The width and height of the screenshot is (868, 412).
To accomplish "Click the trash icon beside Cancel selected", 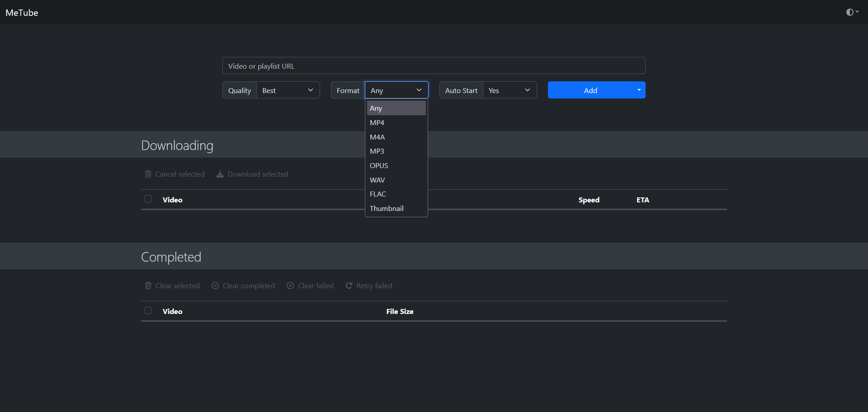I will [x=148, y=174].
